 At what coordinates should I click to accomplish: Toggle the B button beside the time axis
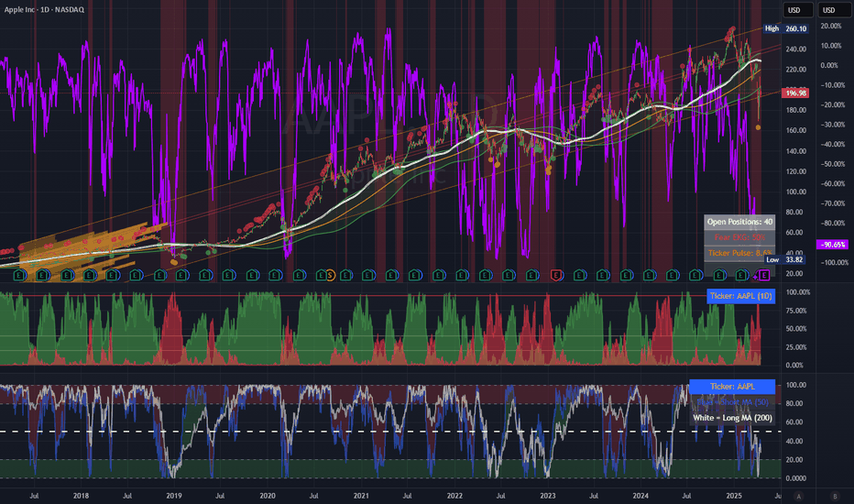[835, 497]
